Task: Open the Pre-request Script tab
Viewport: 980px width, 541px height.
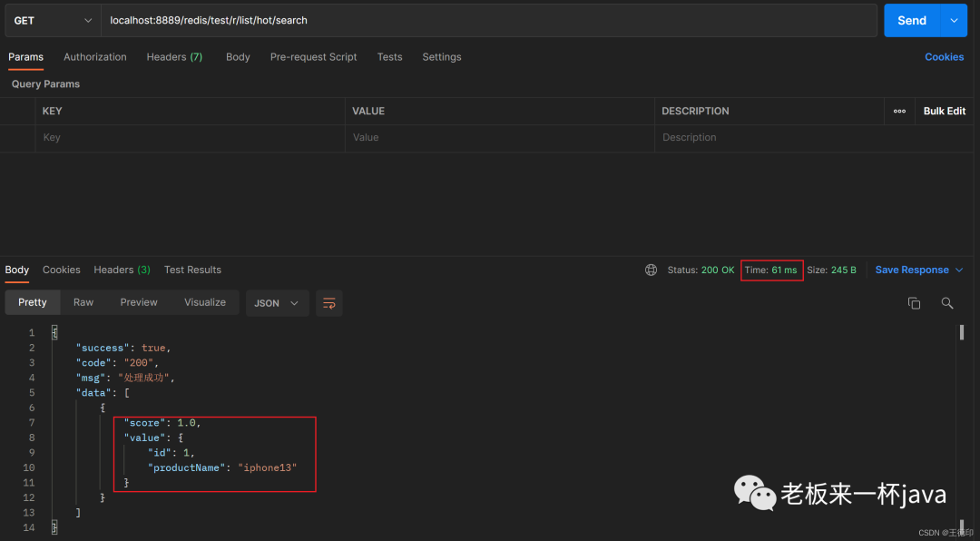Action: click(x=313, y=57)
